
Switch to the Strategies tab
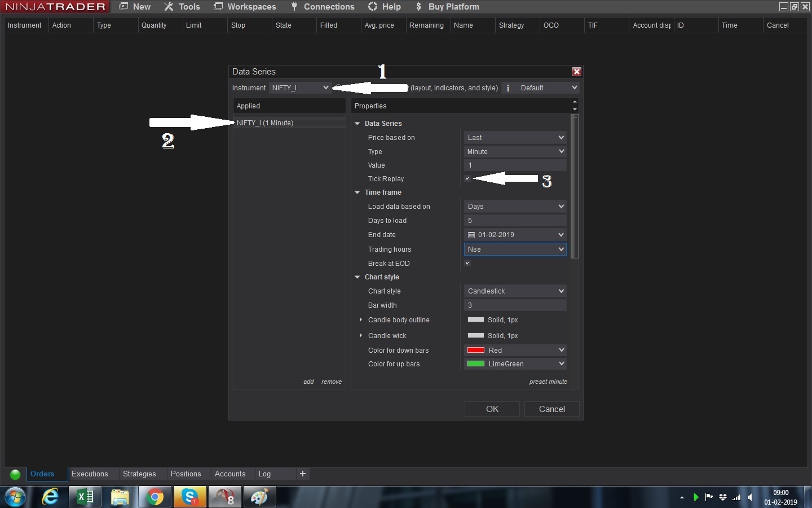click(139, 474)
